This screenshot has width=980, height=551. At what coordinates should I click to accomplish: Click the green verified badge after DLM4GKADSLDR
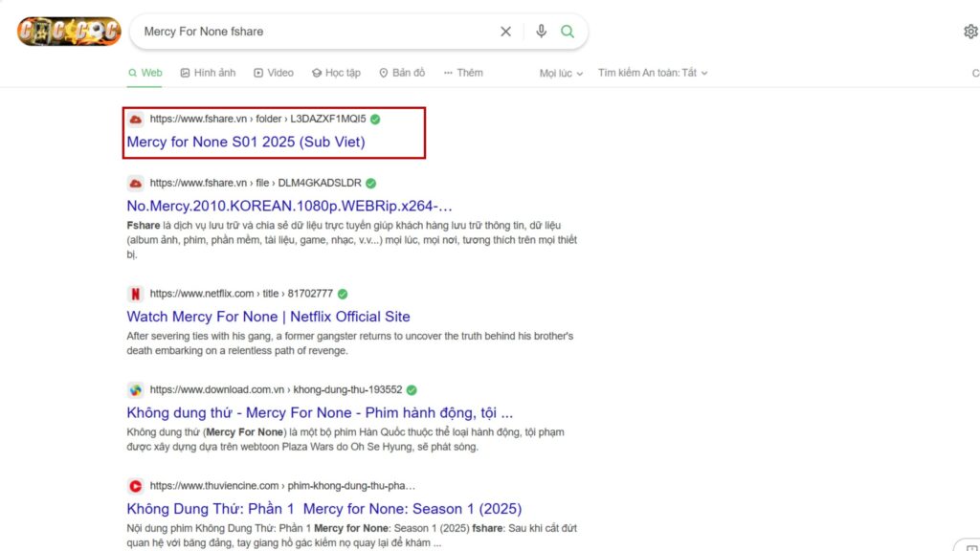[370, 183]
